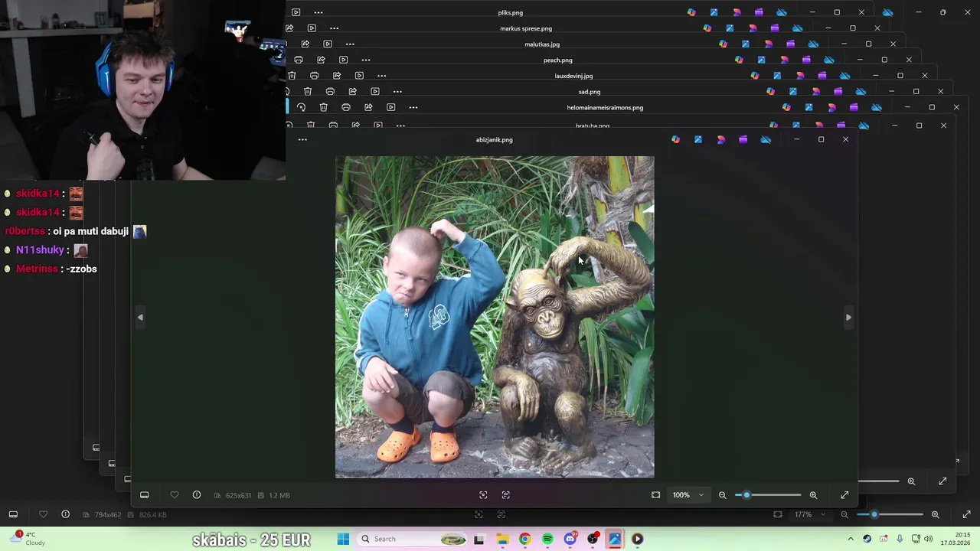Image resolution: width=980 pixels, height=551 pixels.
Task: Click actual size icon in abizjanik.png window
Action: [x=483, y=495]
